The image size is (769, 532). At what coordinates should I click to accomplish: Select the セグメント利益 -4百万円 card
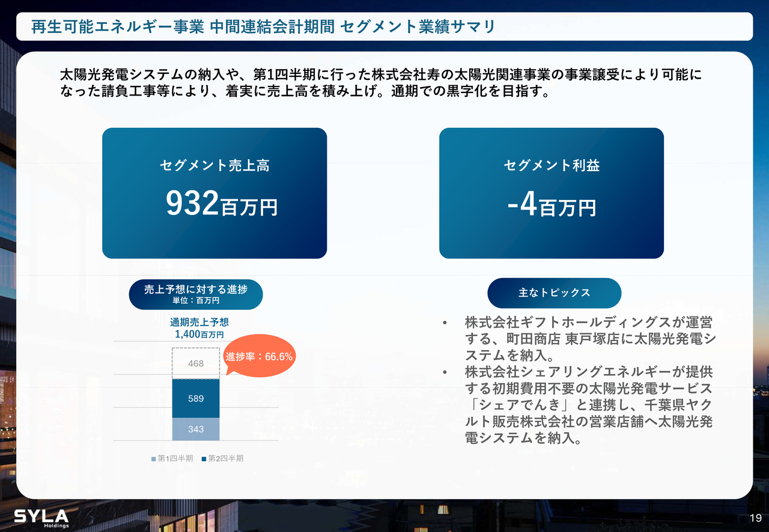tap(551, 193)
